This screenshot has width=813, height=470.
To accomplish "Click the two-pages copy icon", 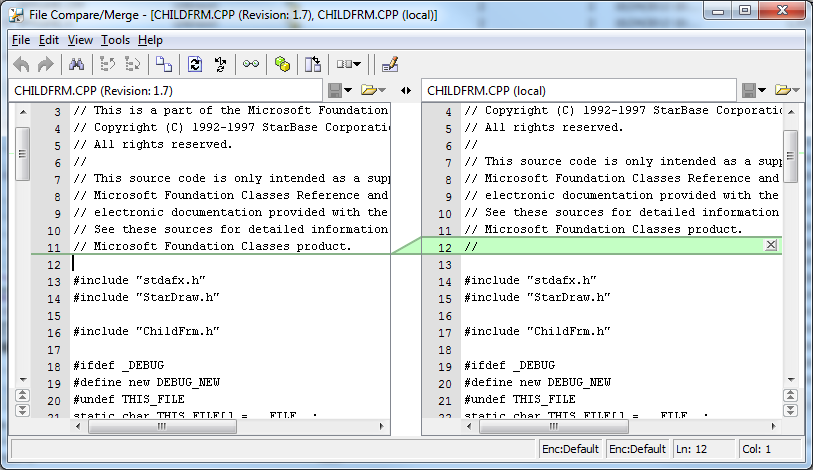I will tap(164, 64).
